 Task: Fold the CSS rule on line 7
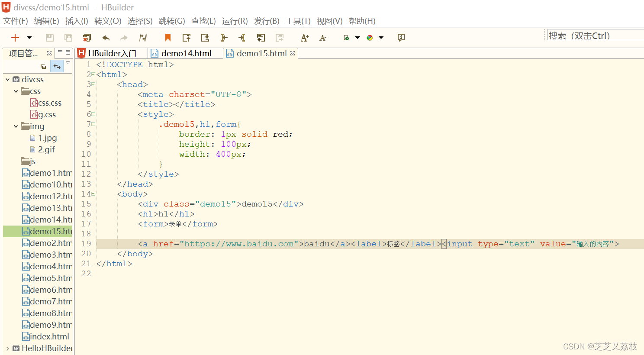click(93, 124)
